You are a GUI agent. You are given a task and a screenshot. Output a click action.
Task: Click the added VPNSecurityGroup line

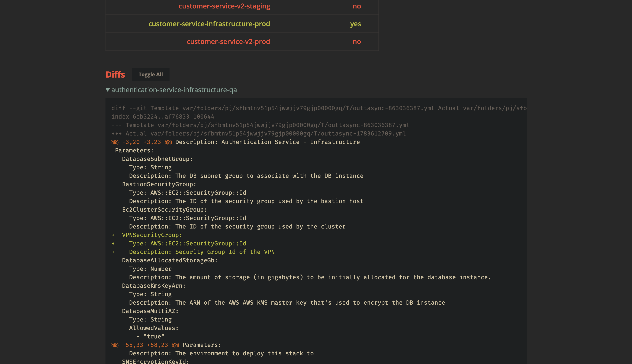(x=152, y=235)
